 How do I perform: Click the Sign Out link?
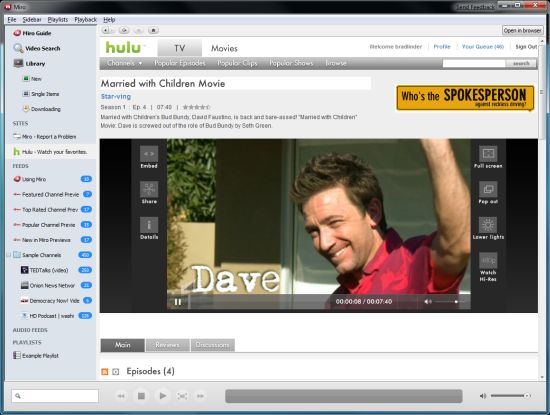526,46
